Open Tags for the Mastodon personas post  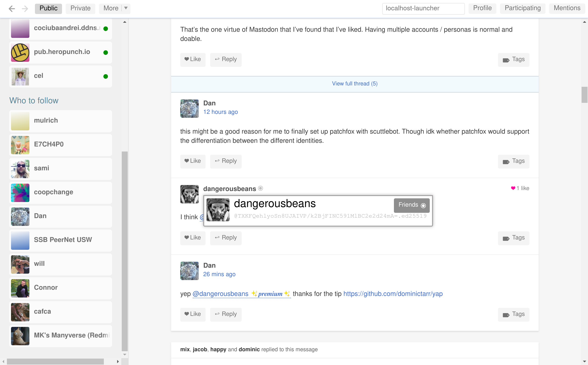[x=513, y=60]
